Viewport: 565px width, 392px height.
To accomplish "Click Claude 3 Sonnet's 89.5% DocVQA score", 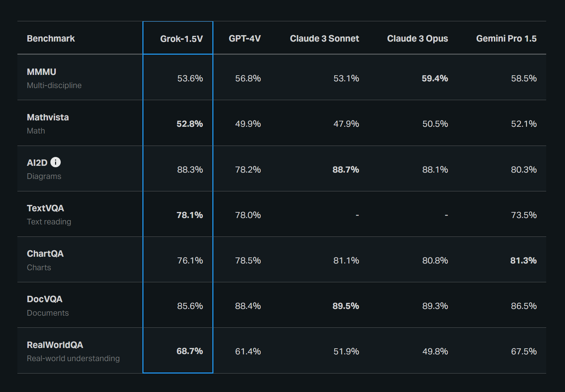I will point(346,306).
